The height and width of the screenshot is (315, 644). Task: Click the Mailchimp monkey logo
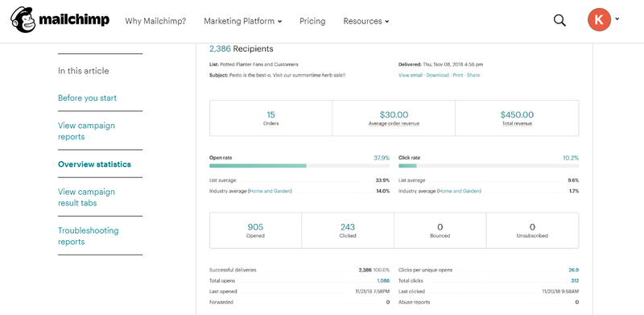[23, 20]
